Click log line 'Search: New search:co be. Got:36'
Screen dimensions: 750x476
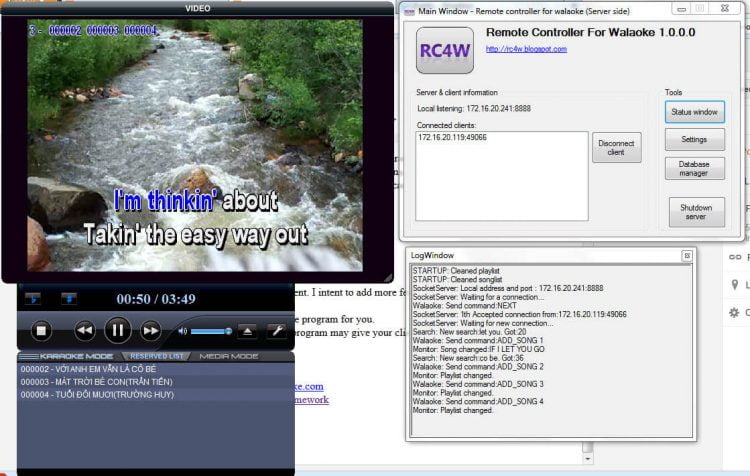pos(468,358)
